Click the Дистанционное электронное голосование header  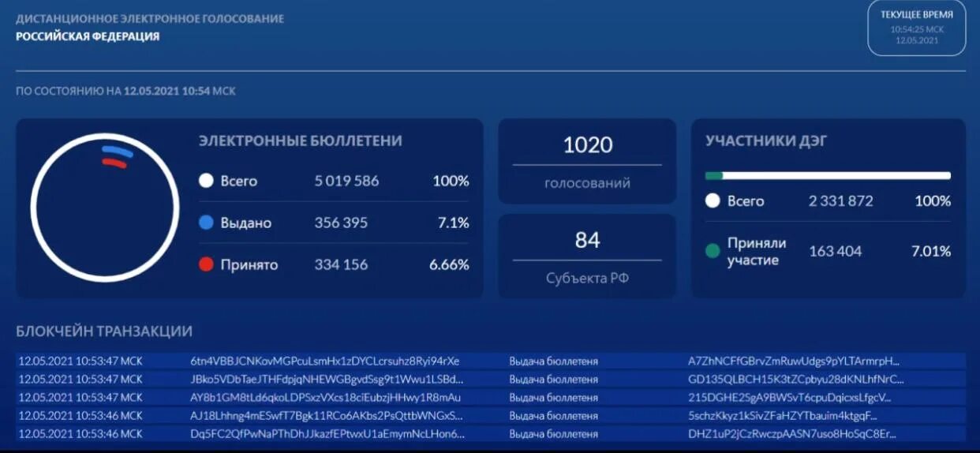pos(150,18)
